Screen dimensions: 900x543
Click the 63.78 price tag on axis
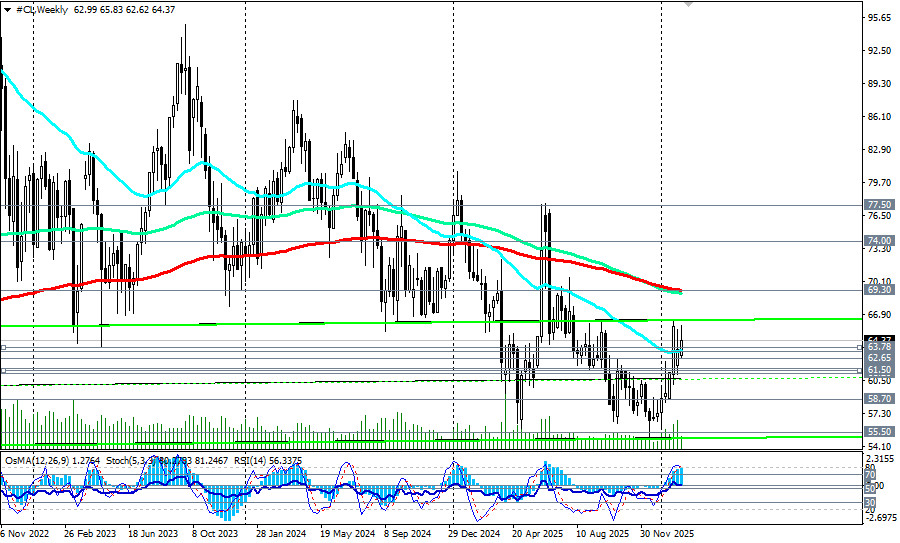point(879,347)
